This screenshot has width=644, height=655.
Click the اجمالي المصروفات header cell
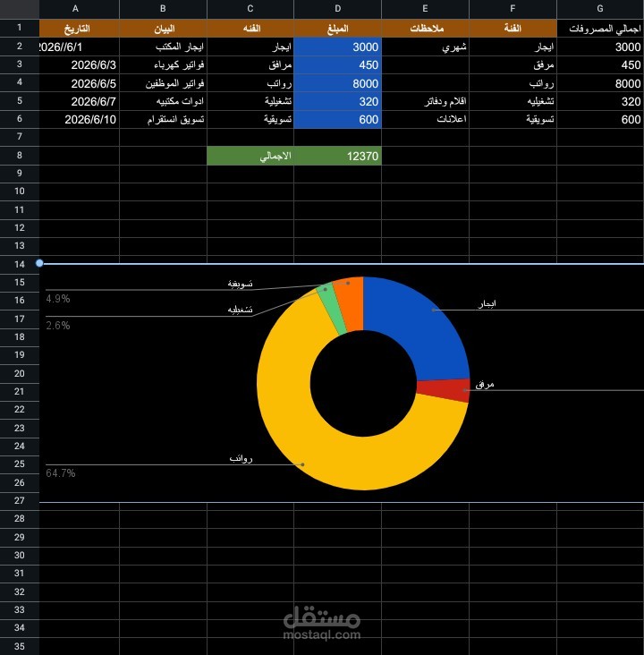tap(600, 29)
